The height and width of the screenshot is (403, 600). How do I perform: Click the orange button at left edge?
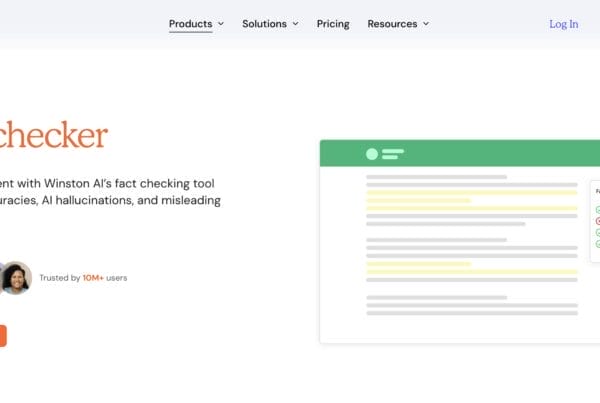pyautogui.click(x=3, y=336)
